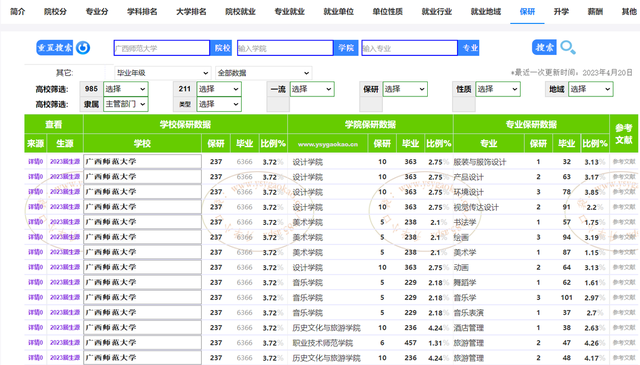Click the 参考文献 column header
The height and width of the screenshot is (365, 640).
[624, 134]
